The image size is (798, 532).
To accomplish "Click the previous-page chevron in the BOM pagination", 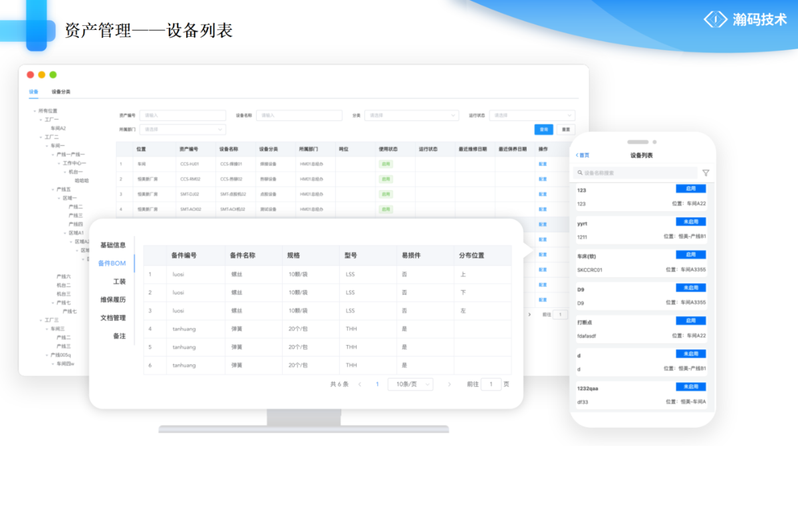I will click(359, 384).
